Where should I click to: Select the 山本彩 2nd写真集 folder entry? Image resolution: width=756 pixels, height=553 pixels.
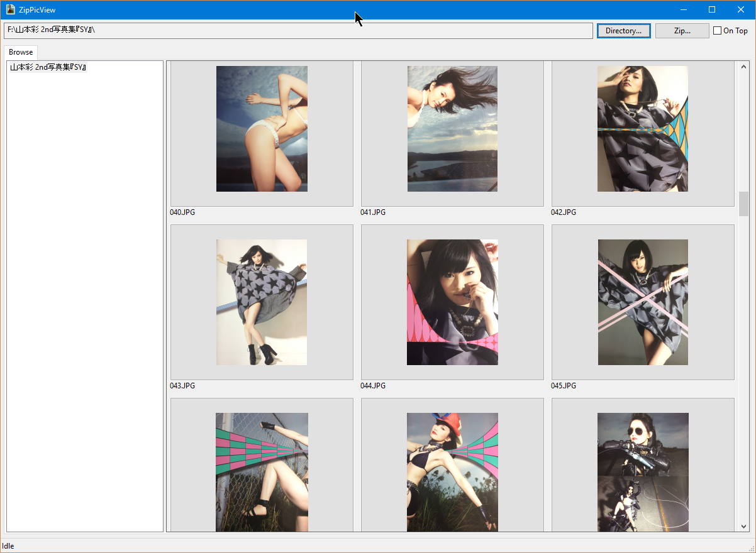(x=48, y=67)
